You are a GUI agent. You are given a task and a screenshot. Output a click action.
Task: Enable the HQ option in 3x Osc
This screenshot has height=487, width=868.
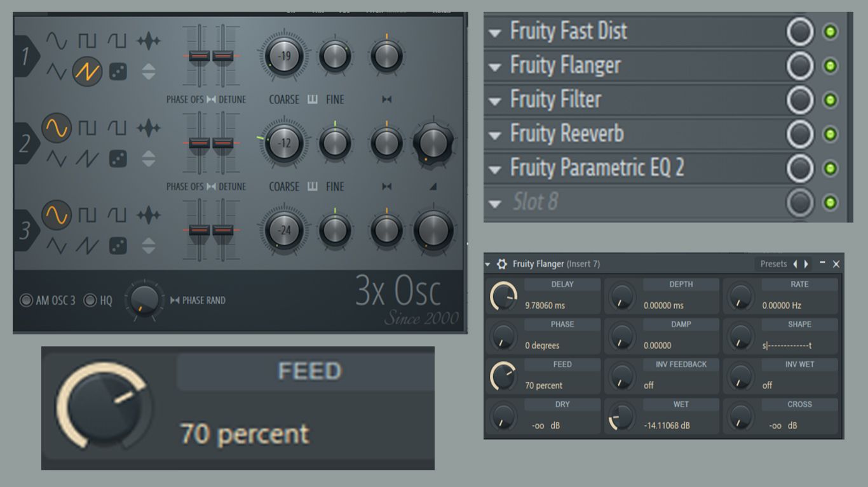pyautogui.click(x=90, y=300)
